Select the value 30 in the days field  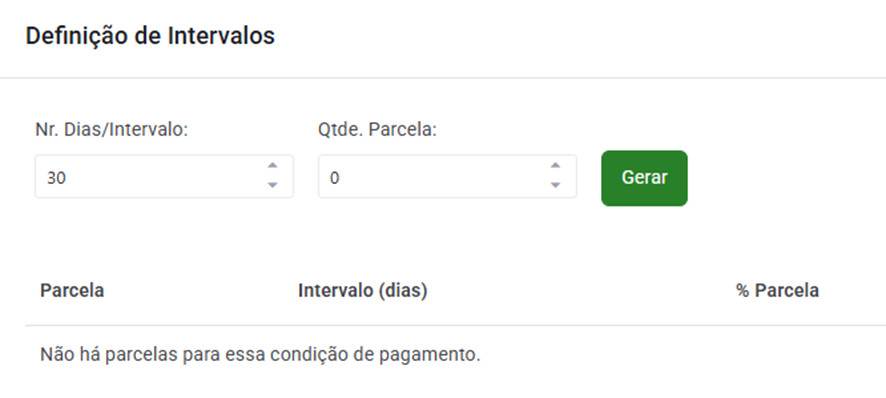(57, 178)
